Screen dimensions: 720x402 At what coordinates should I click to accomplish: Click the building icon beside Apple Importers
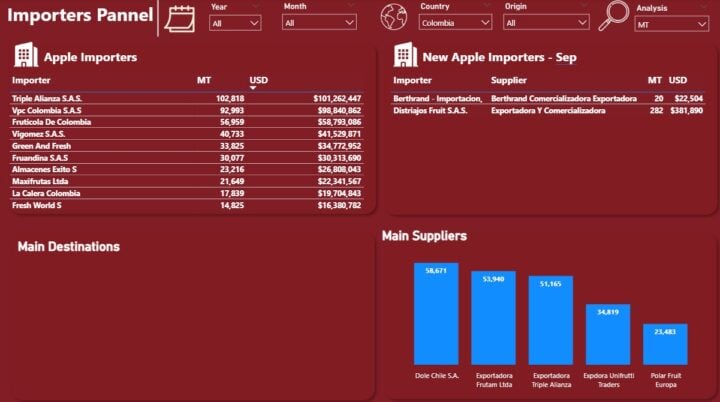[26, 56]
